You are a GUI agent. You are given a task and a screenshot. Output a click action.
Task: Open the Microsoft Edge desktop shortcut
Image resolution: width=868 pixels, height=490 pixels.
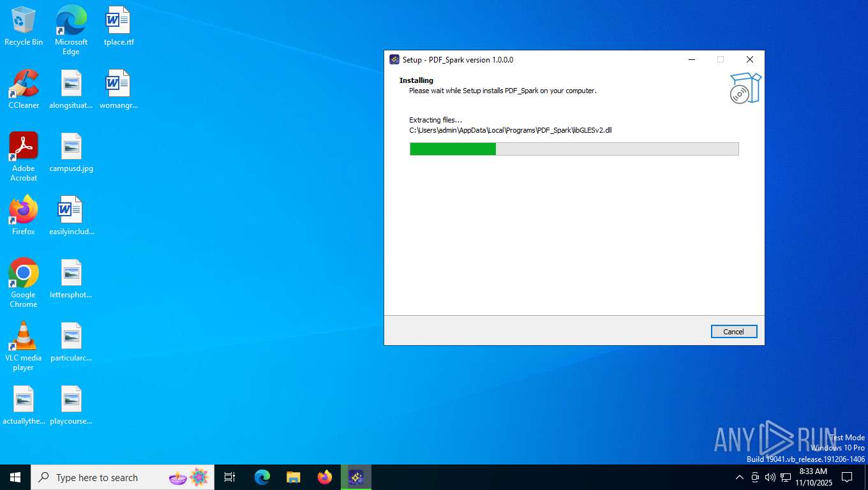coord(71,31)
